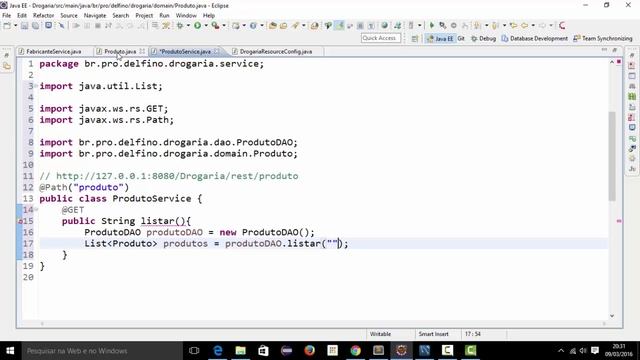640x360 pixels.
Task: Open Microsoft Edge from the taskbar
Action: click(x=218, y=351)
